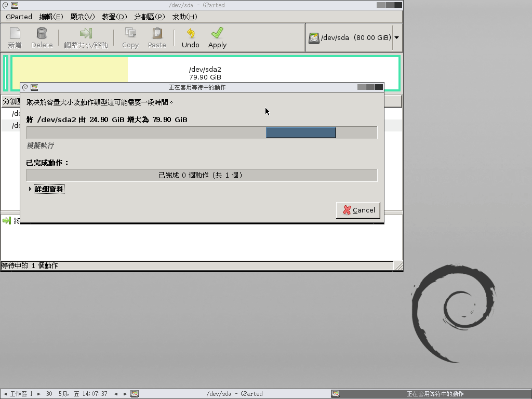Switch workspace with taskbar left arrow
Image resolution: width=532 pixels, height=399 pixels.
coord(116,394)
